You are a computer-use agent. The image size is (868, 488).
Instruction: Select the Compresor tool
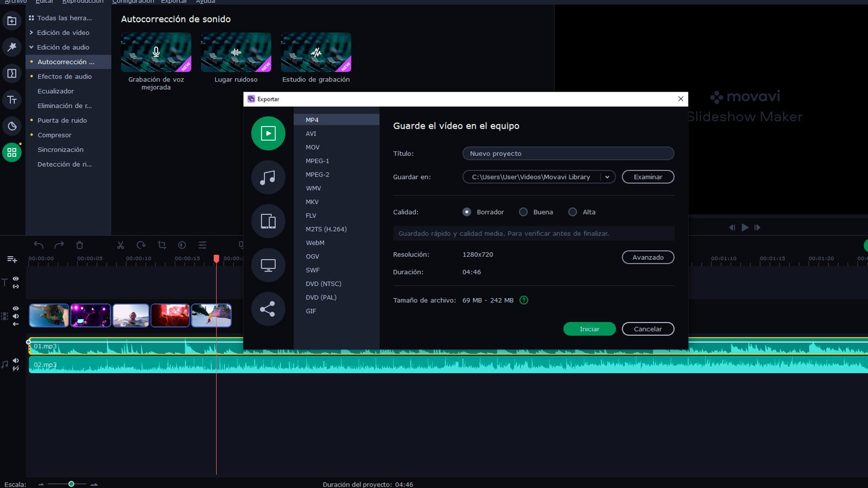pyautogui.click(x=54, y=135)
